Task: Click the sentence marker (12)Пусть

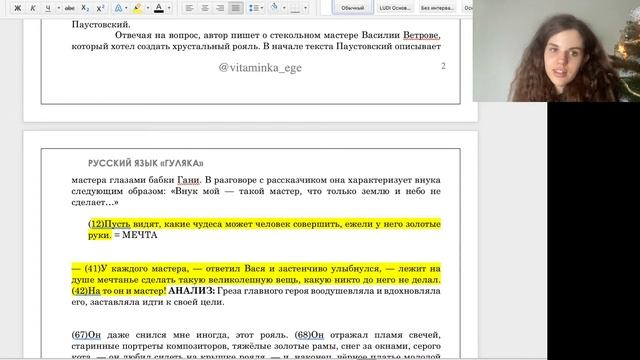Action: pyautogui.click(x=109, y=224)
